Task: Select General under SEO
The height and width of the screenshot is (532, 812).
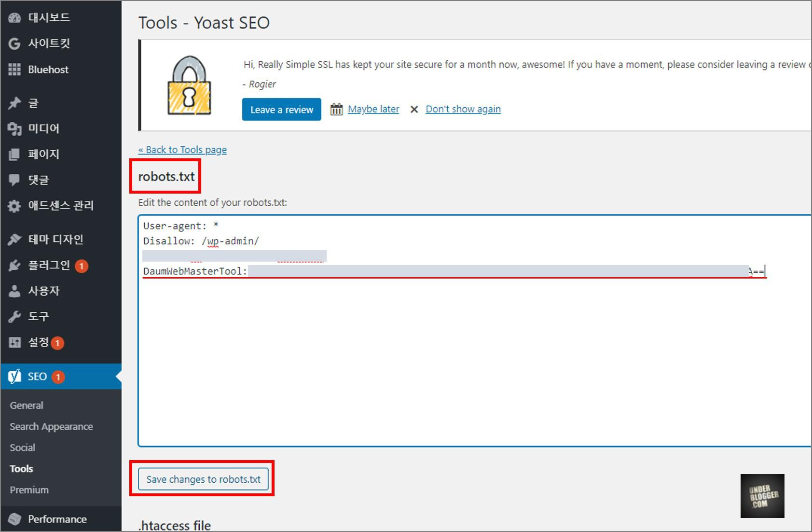Action: coord(27,406)
